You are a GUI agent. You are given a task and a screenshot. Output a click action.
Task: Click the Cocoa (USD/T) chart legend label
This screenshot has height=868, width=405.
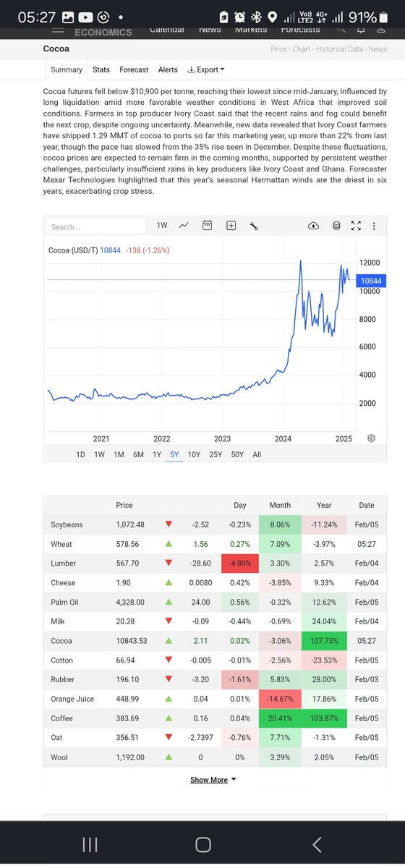[x=72, y=250]
